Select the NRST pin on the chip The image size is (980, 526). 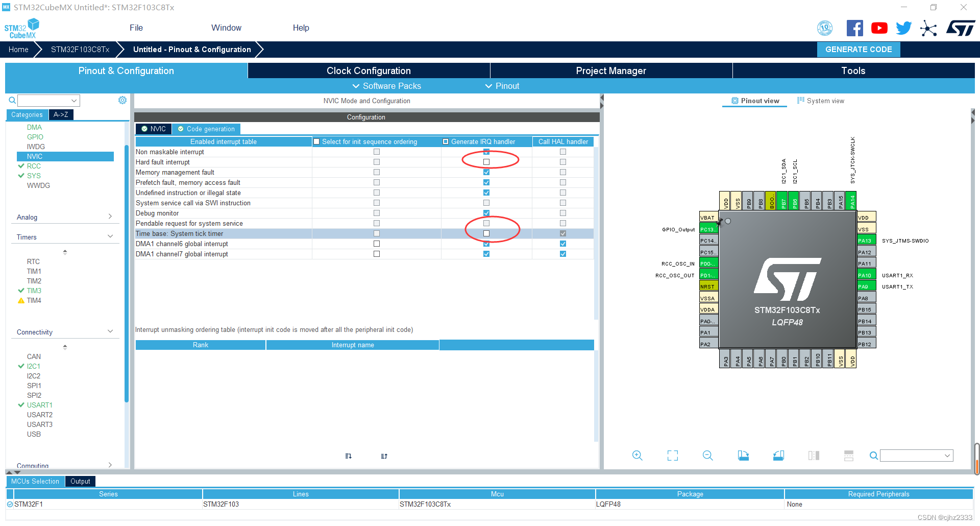pyautogui.click(x=708, y=286)
